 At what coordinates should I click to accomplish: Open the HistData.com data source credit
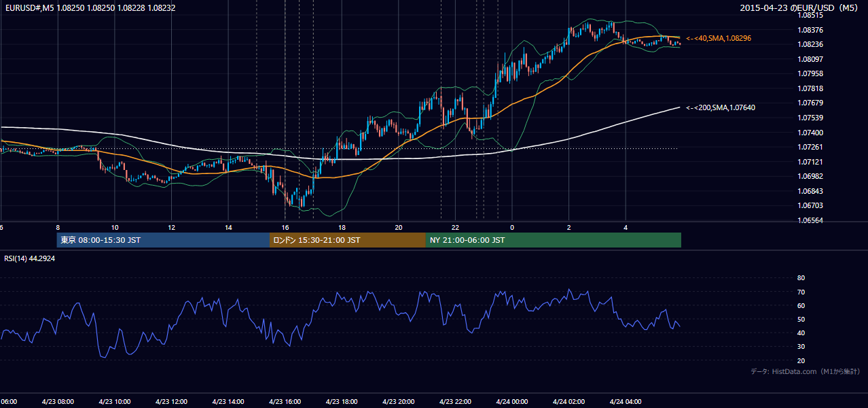coord(806,371)
